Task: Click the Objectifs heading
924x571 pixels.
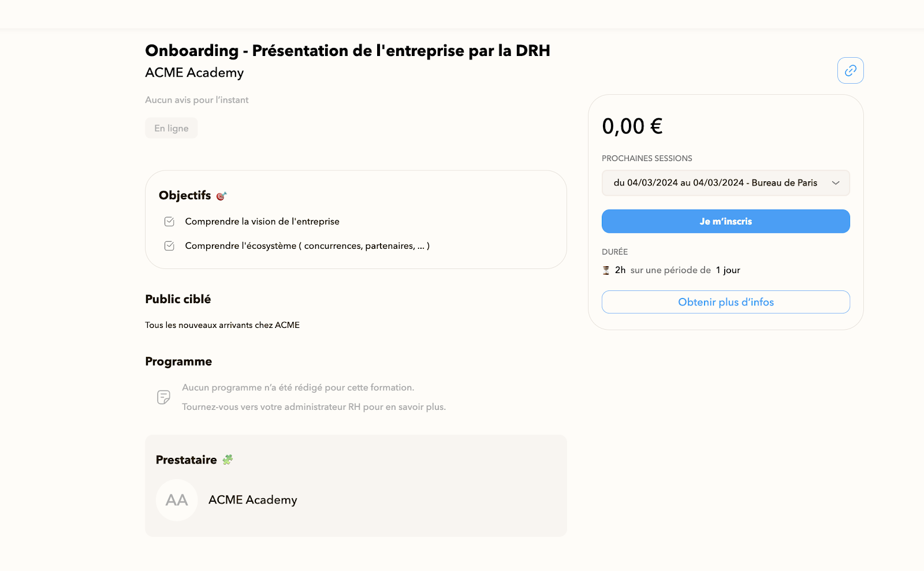Action: [x=185, y=196]
